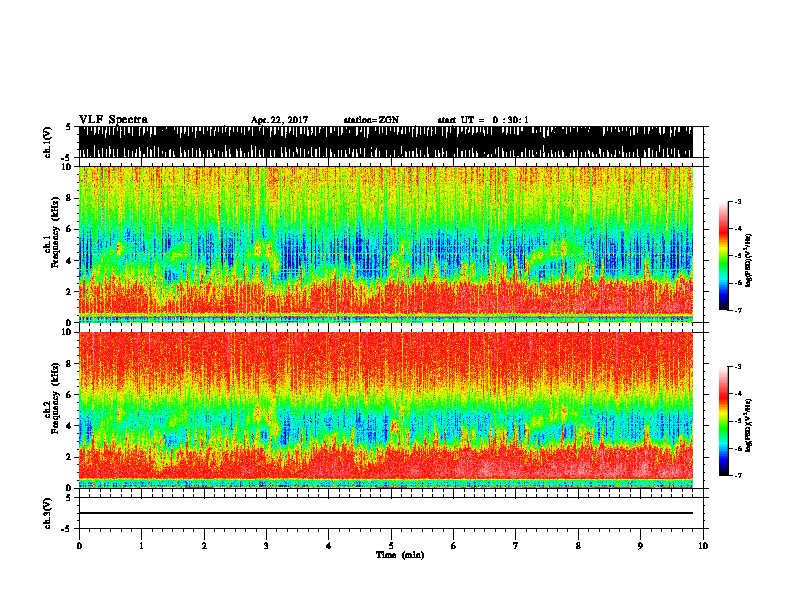
Task: Click time axis tick label "9"
Action: click(640, 546)
